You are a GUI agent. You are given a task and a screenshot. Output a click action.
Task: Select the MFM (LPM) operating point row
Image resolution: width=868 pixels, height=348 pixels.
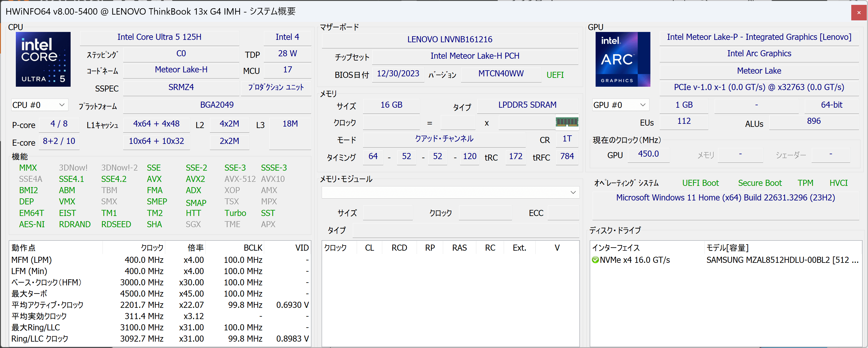tap(160, 260)
